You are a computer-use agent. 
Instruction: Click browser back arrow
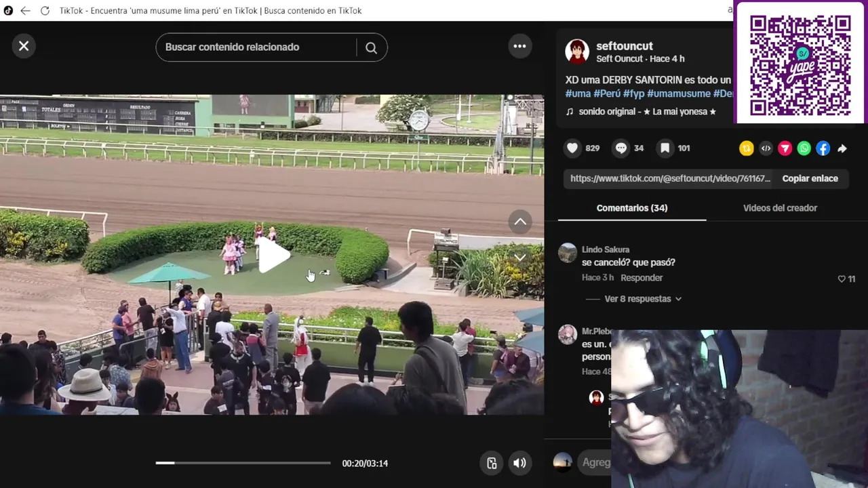[25, 10]
